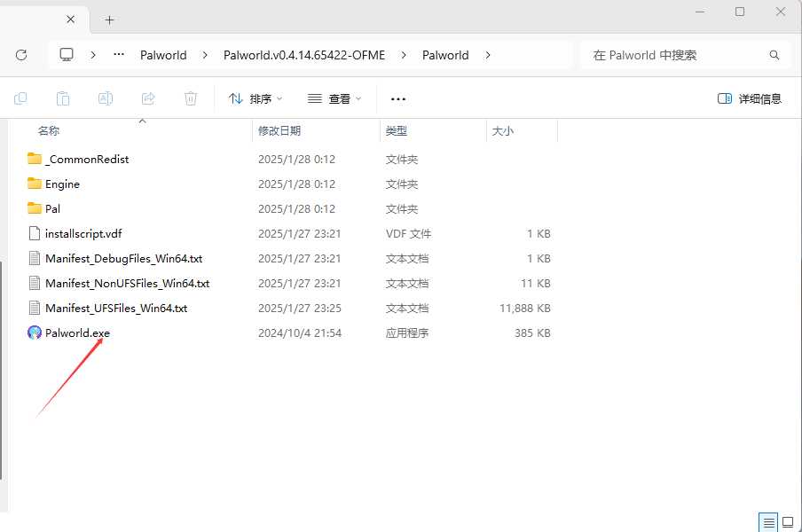Click the Pal folder name

[52, 208]
